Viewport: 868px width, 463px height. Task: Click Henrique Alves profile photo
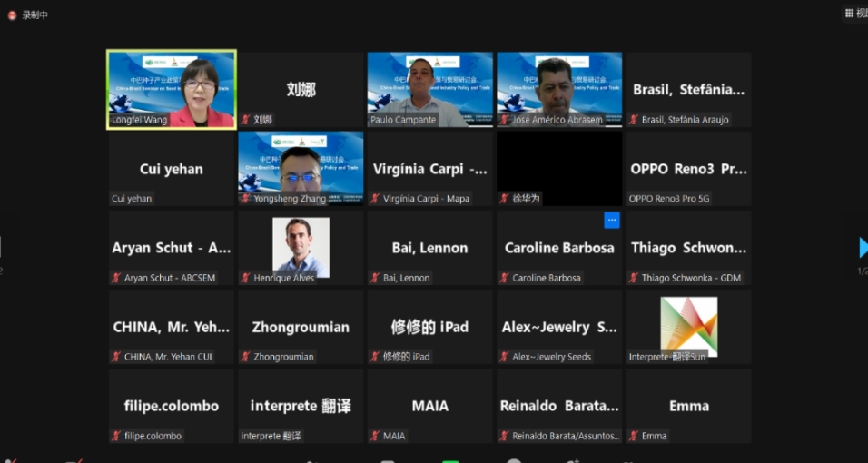coord(301,244)
